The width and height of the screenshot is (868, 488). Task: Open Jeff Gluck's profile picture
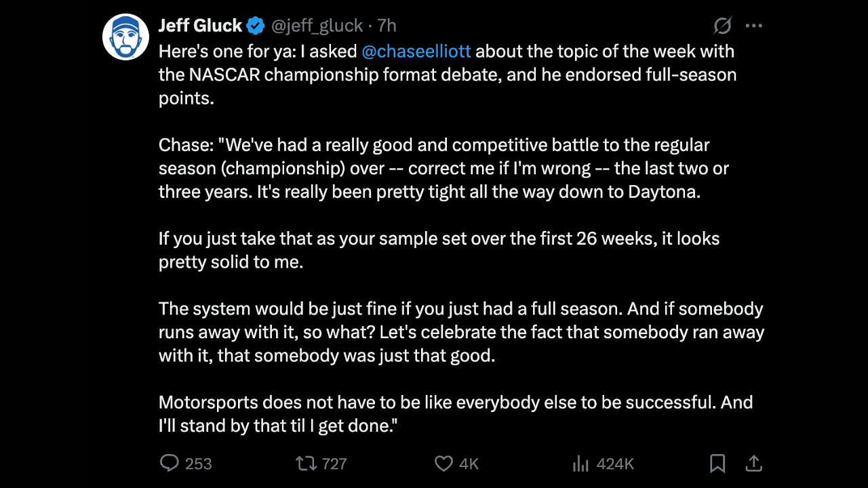[125, 37]
